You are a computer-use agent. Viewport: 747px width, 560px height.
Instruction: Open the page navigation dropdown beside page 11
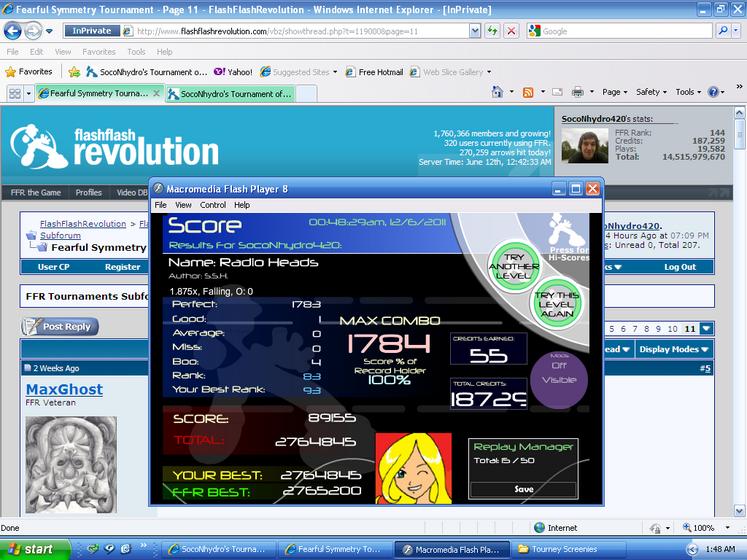pyautogui.click(x=706, y=328)
